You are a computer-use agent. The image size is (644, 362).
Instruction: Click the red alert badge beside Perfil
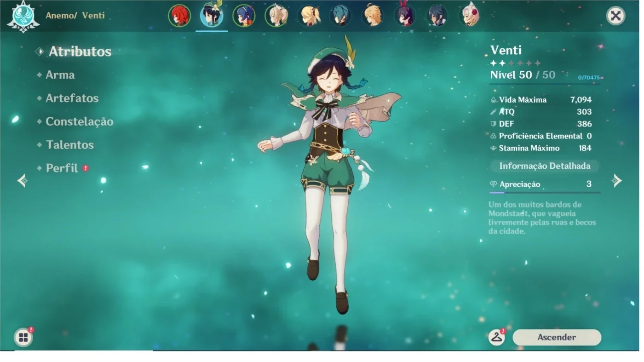86,168
